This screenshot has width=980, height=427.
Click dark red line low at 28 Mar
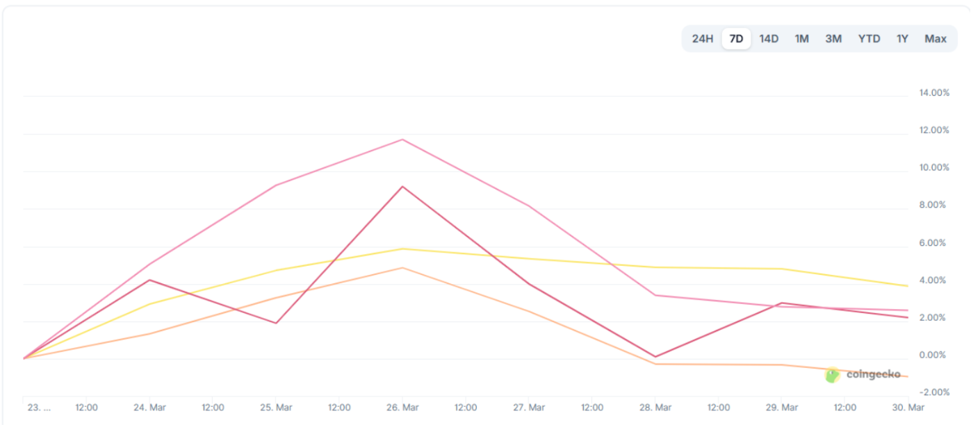pos(655,357)
